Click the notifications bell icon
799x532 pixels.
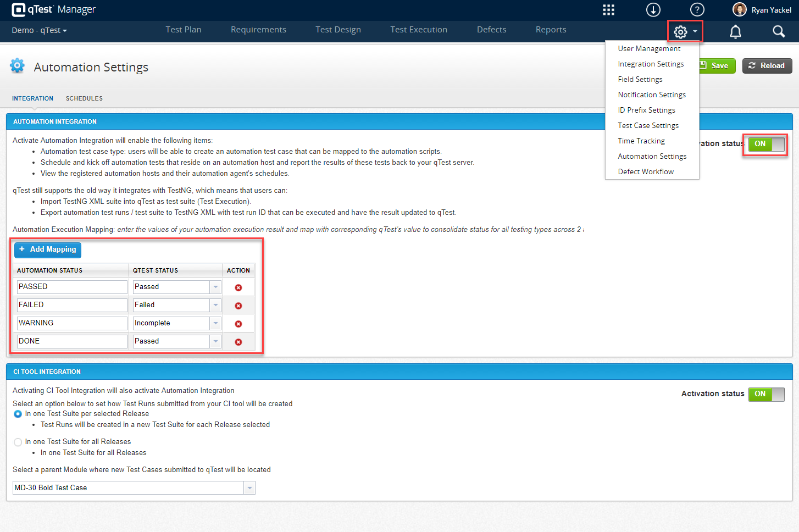735,32
